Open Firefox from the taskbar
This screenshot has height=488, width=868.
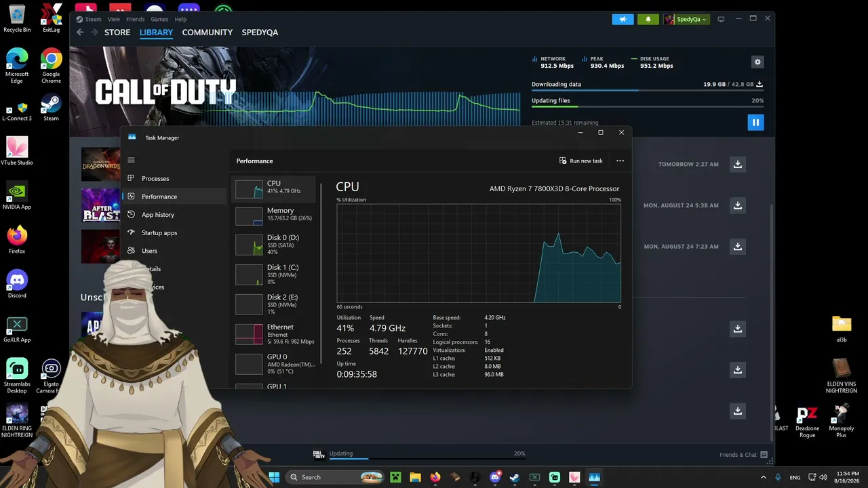pyautogui.click(x=435, y=477)
